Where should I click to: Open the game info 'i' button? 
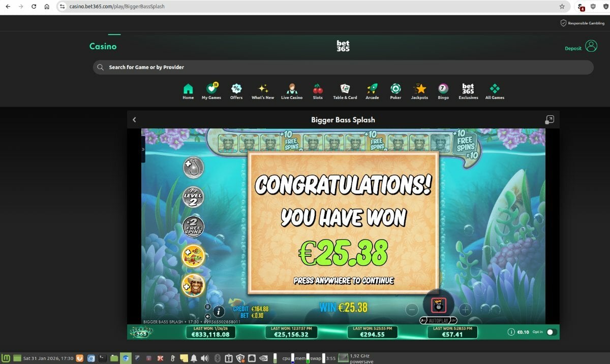point(219,312)
